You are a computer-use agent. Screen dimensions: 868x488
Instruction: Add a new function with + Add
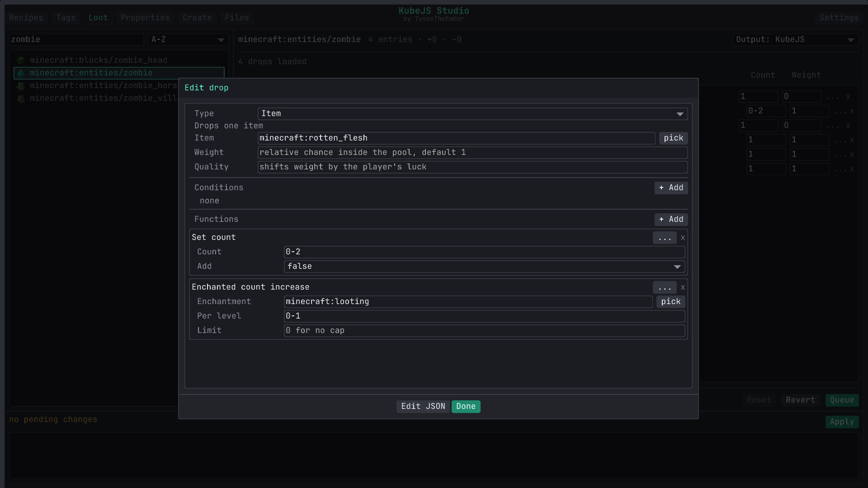(671, 220)
